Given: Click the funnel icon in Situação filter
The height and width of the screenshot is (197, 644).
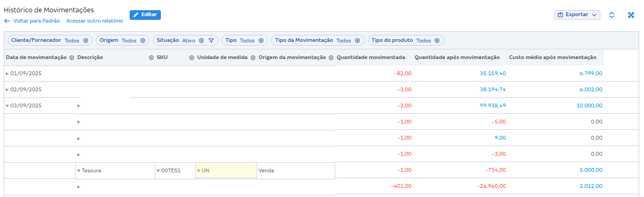Looking at the screenshot, I should pyautogui.click(x=211, y=41).
